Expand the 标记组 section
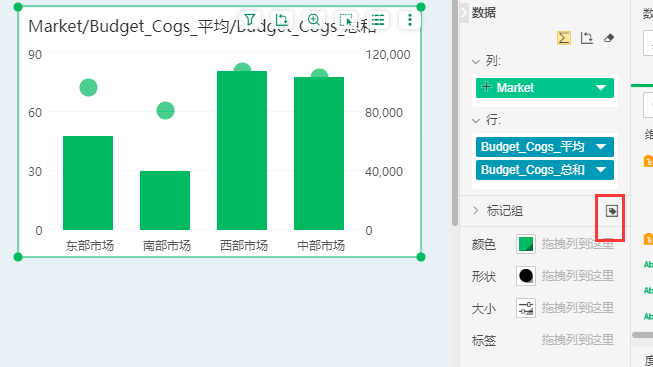 (x=476, y=211)
